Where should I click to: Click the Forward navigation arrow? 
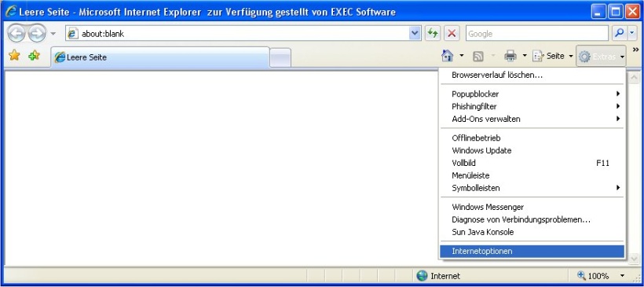(38, 33)
